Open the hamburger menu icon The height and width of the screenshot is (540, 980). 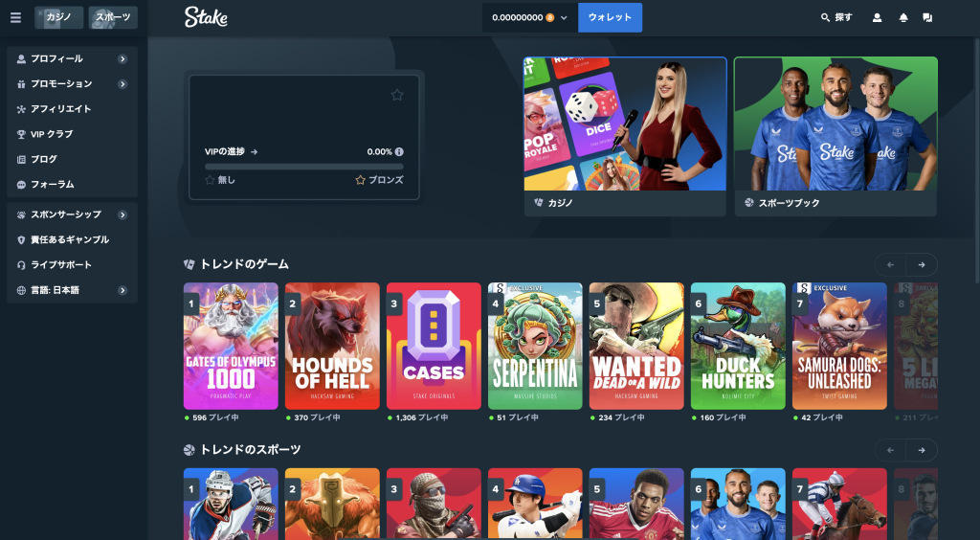15,17
